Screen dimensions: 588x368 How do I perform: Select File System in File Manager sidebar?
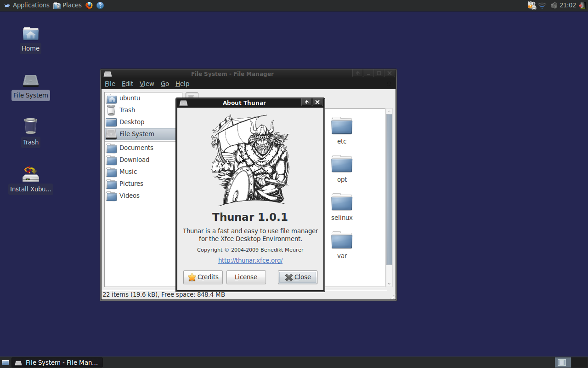click(x=140, y=134)
